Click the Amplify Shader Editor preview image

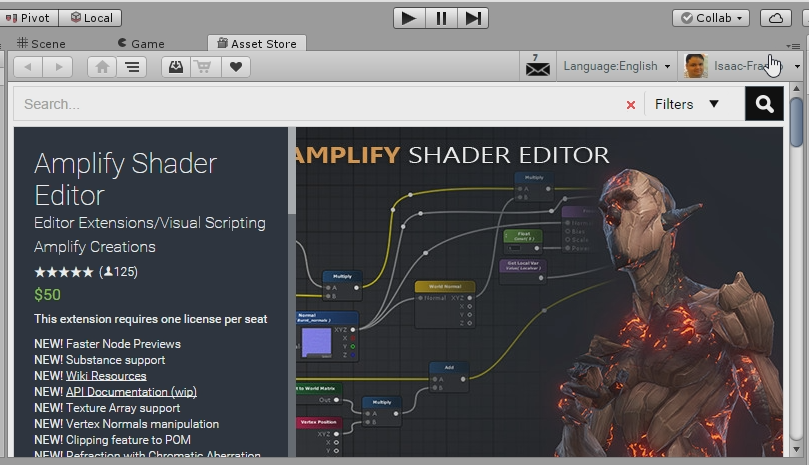tap(539, 292)
